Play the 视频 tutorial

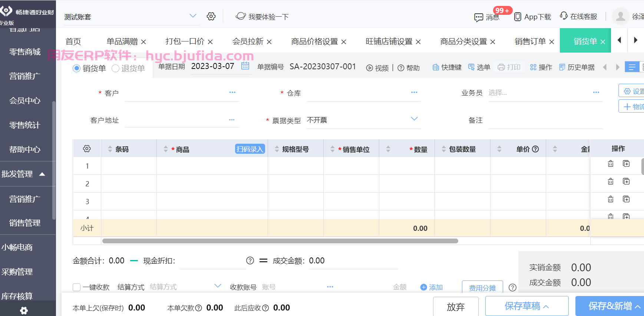(377, 68)
